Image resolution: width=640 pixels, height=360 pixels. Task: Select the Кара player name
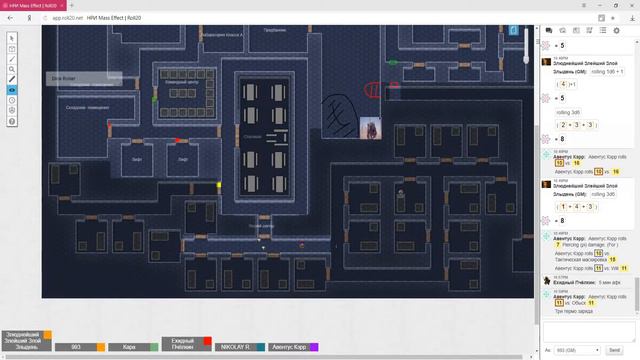pyautogui.click(x=129, y=347)
